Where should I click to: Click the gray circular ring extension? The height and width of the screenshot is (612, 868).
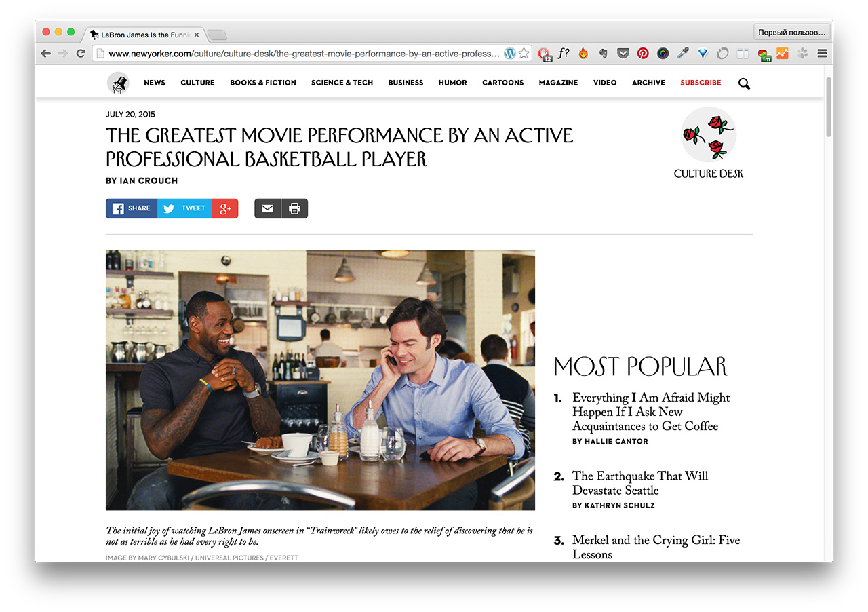pos(723,53)
